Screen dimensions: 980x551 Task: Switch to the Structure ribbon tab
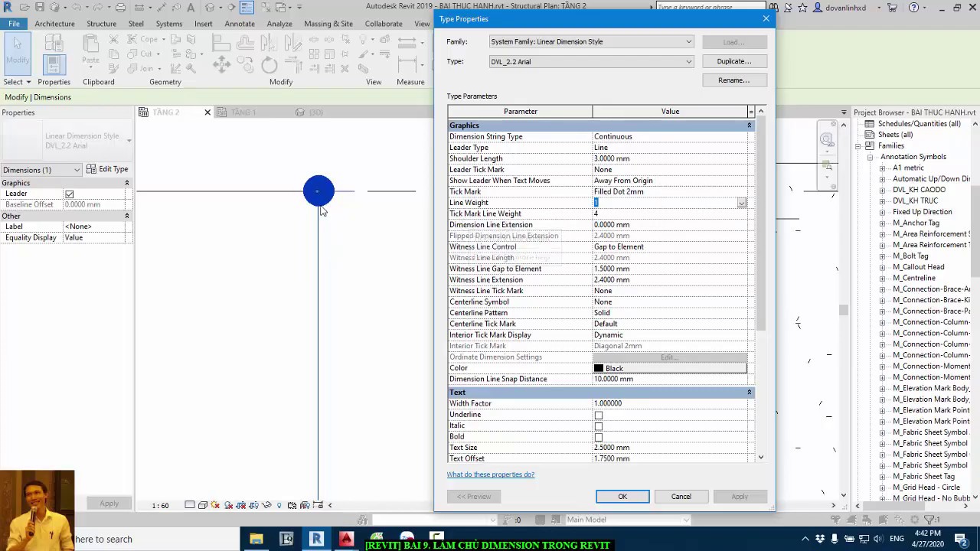[101, 24]
